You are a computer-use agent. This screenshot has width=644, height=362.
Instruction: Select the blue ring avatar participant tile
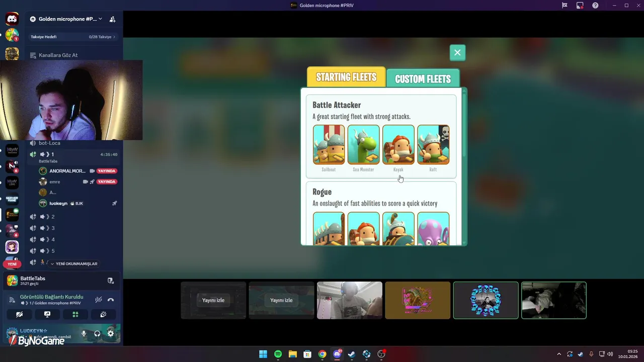tap(486, 300)
